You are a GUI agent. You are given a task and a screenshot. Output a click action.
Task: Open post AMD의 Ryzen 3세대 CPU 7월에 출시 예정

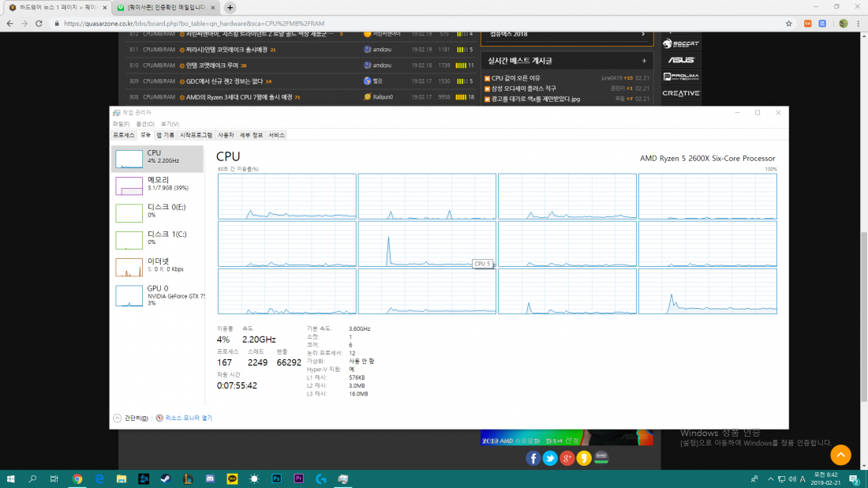tap(239, 97)
